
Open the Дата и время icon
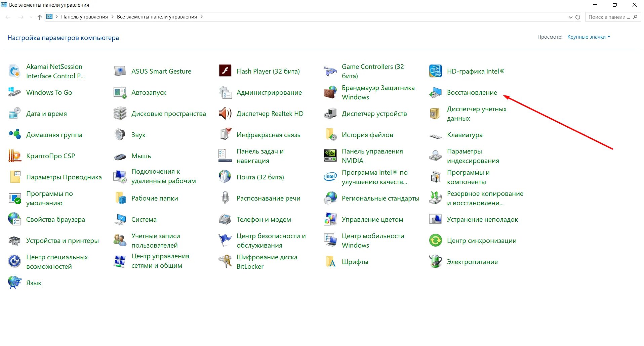click(x=14, y=114)
